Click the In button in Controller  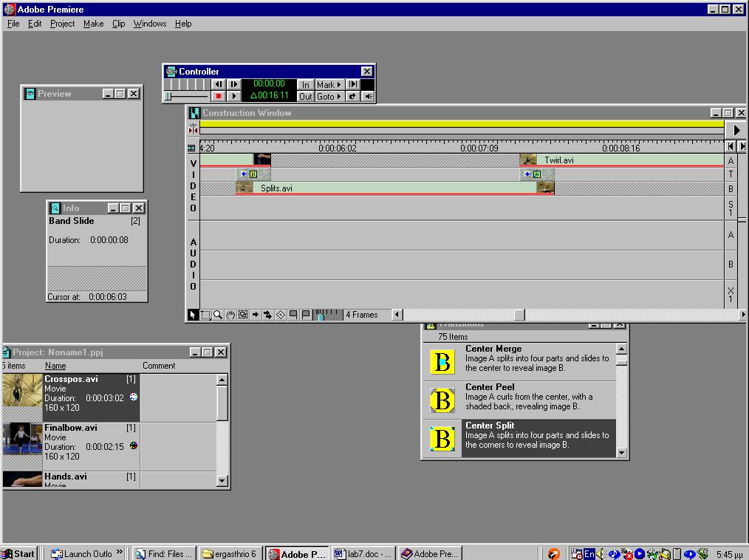coord(305,84)
